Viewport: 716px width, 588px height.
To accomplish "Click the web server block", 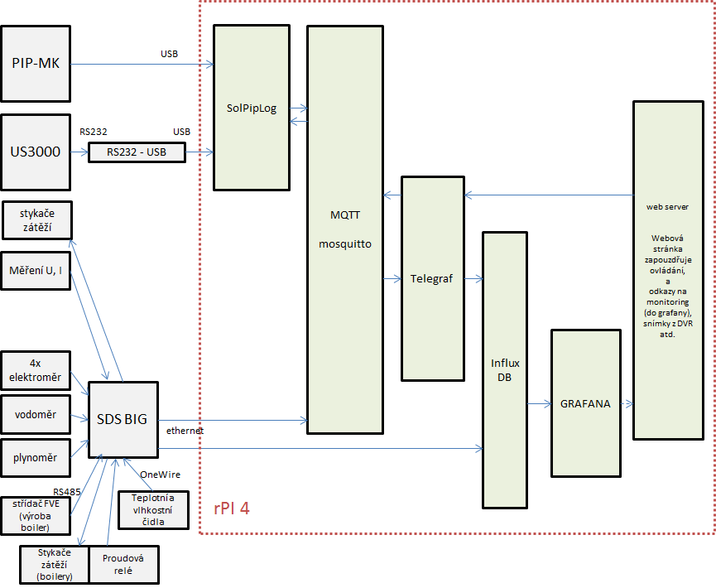I will point(668,271).
